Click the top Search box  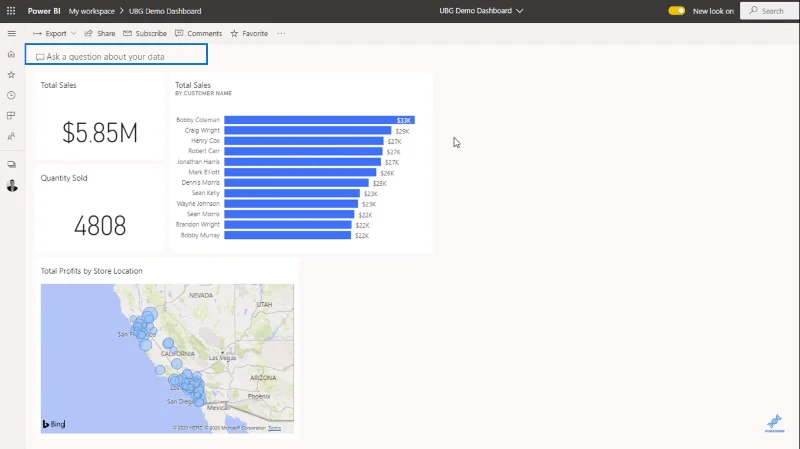[770, 11]
